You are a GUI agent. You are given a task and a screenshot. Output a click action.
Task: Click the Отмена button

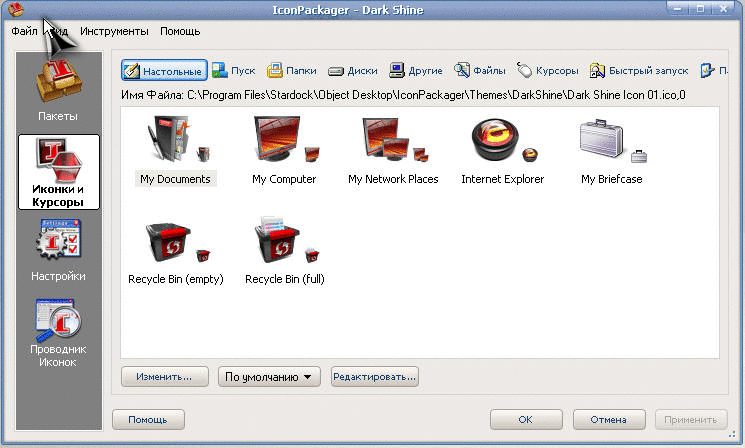[x=609, y=420]
